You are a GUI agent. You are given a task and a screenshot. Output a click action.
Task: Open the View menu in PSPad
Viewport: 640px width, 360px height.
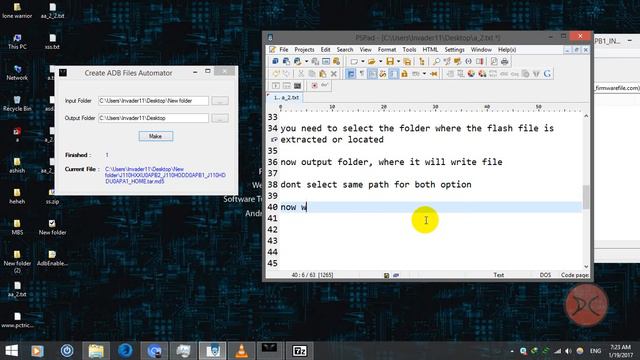(365, 50)
